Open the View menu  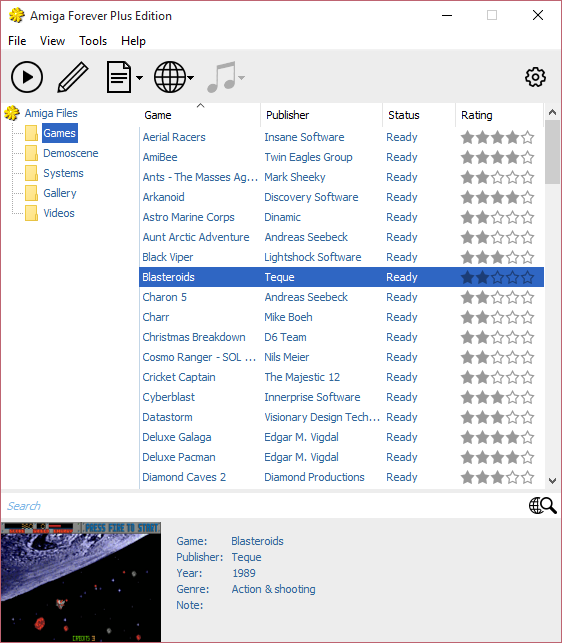52,41
